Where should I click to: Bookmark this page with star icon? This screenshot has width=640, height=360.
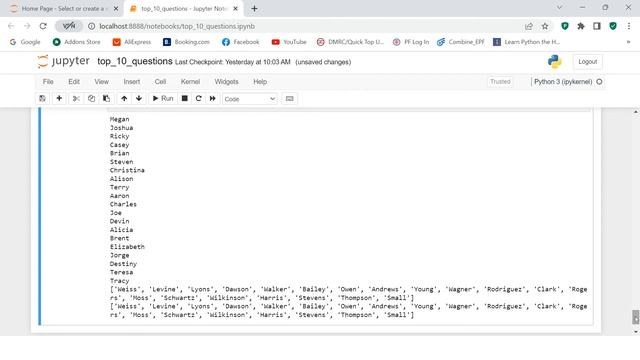click(x=545, y=26)
